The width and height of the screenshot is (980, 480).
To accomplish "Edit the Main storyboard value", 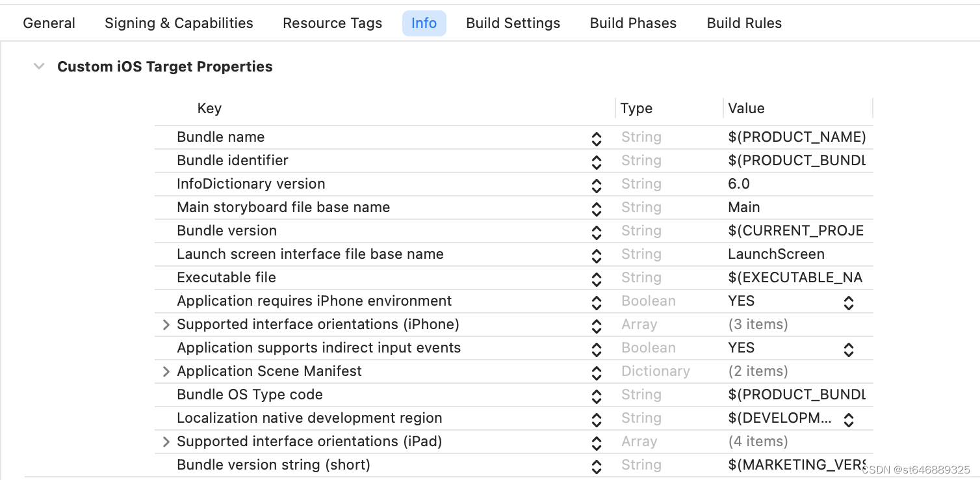I will pyautogui.click(x=743, y=207).
